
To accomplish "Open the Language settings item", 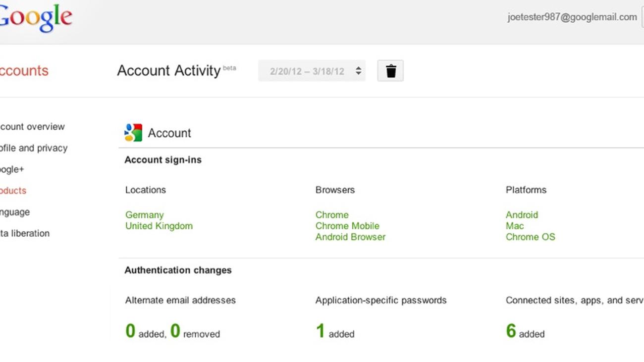I will tap(15, 212).
